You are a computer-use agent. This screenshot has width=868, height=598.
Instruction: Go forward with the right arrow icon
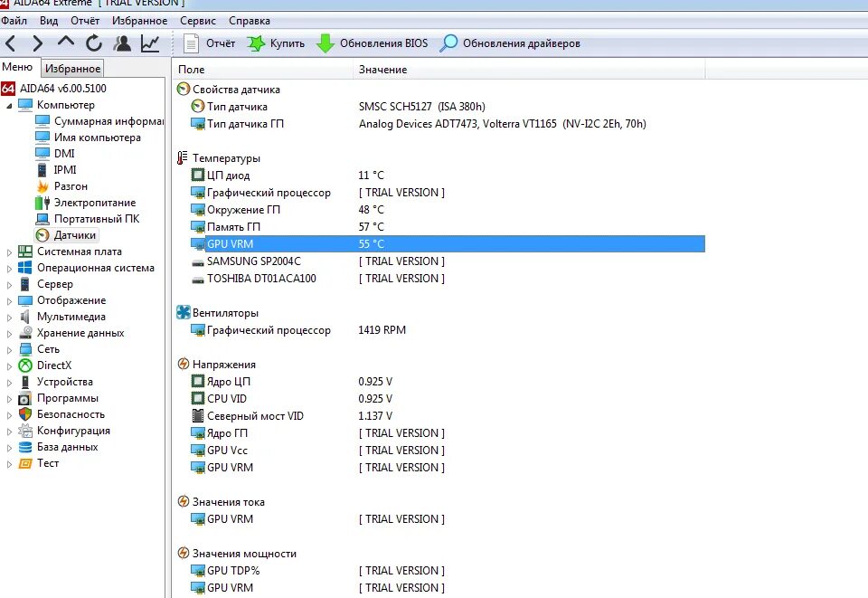coord(38,43)
